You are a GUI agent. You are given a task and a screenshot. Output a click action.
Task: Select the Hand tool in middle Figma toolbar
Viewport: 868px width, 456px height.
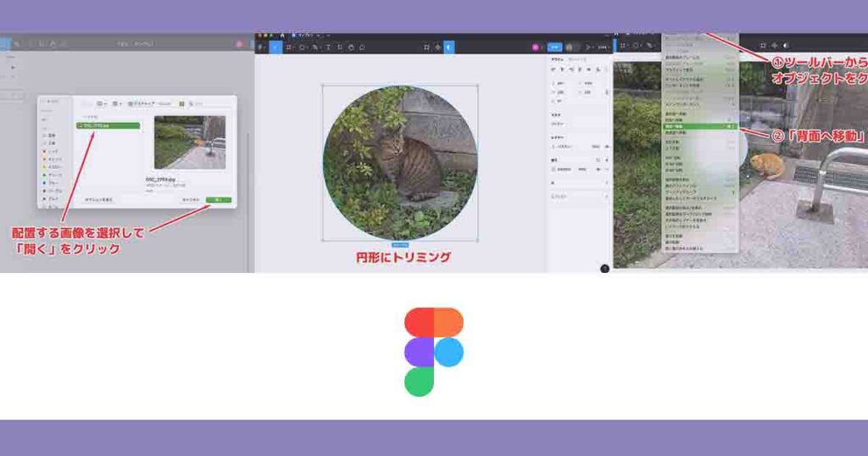click(351, 47)
